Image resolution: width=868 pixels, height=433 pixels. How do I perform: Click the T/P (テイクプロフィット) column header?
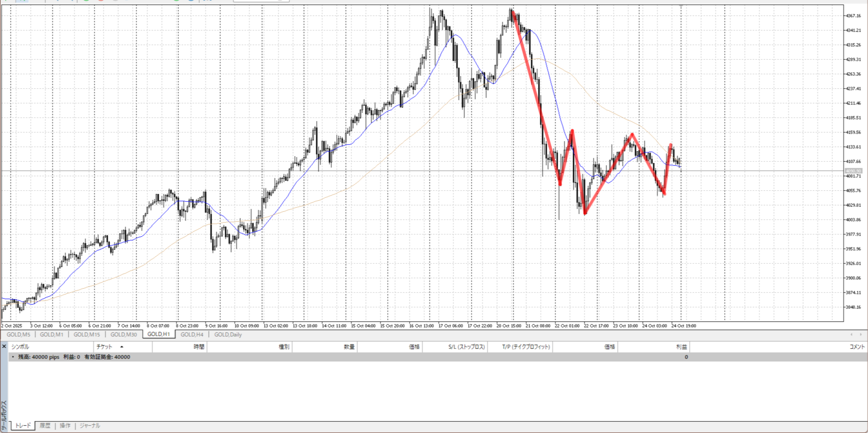point(526,347)
